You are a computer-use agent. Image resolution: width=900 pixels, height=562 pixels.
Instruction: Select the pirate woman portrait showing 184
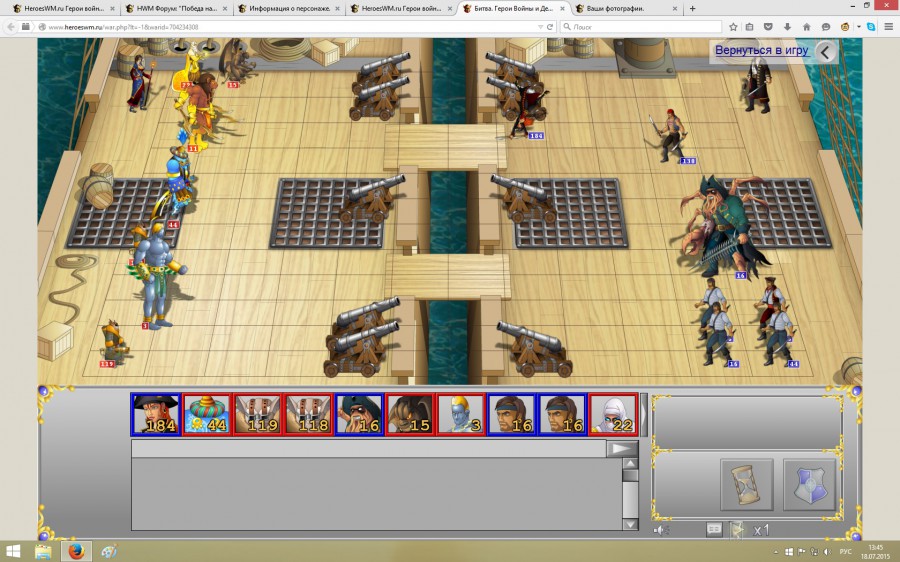pyautogui.click(x=156, y=414)
